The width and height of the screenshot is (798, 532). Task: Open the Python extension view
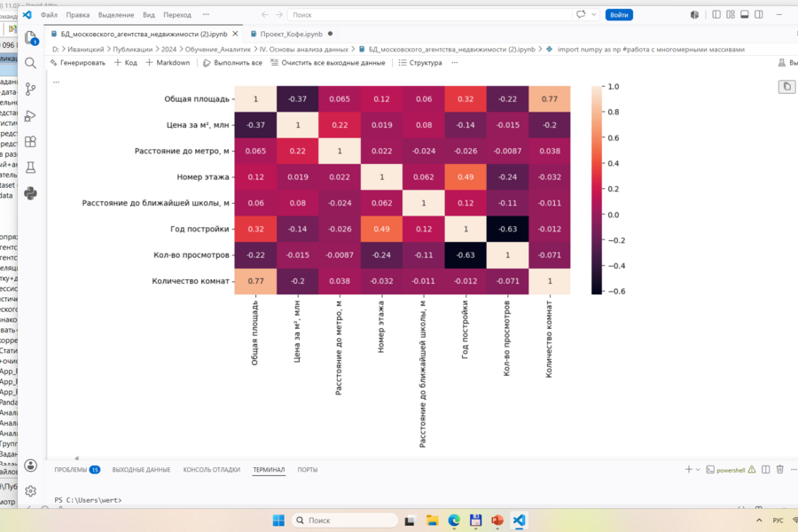pos(30,193)
